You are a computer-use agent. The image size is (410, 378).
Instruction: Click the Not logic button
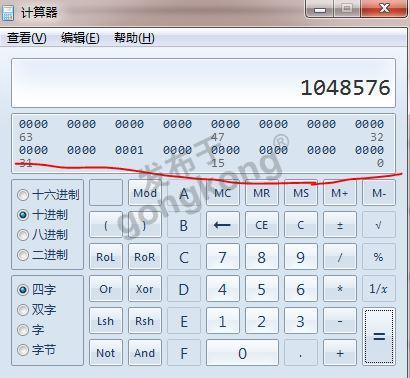(106, 353)
